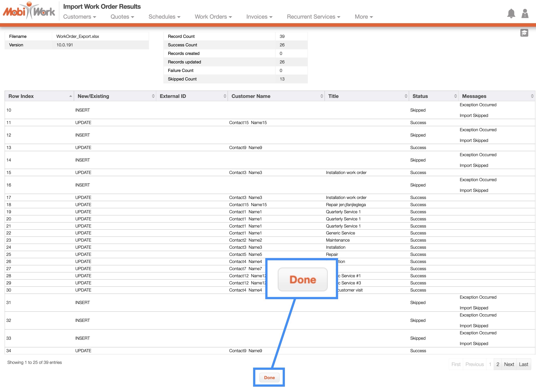This screenshot has width=536, height=392.
Task: Open the user profile icon
Action: tap(525, 13)
